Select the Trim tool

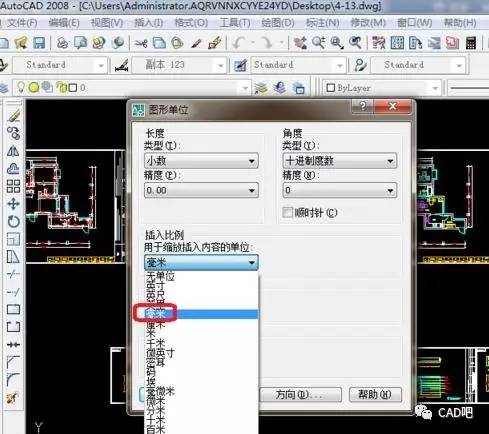click(x=14, y=274)
